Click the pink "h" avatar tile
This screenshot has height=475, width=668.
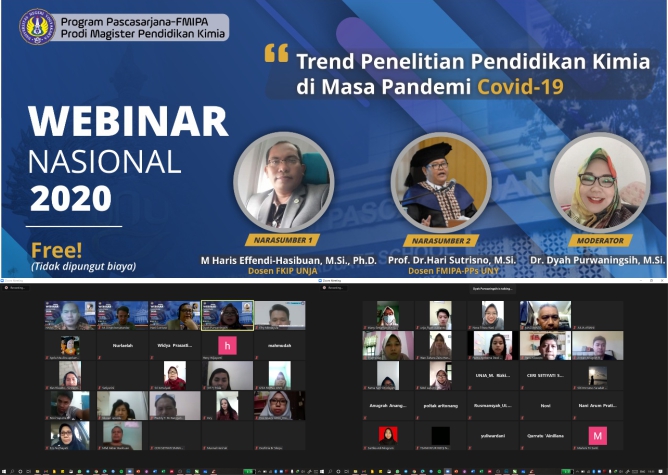tap(227, 345)
